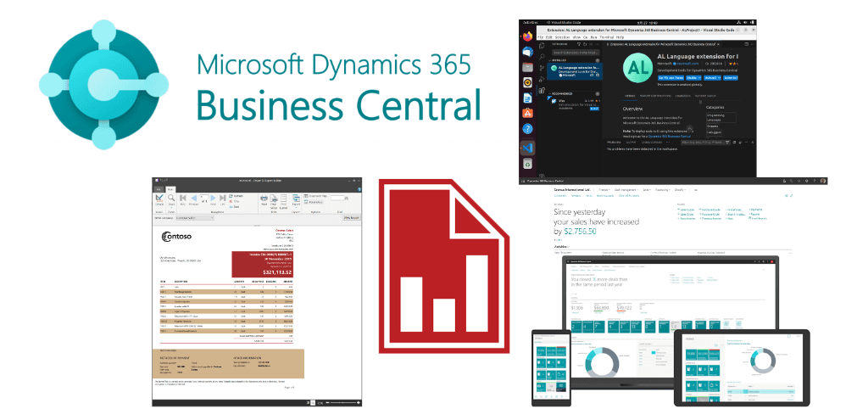This screenshot has height=420, width=868.
Task: Click the $2,756.50 sales increase amount
Action: coord(580,231)
